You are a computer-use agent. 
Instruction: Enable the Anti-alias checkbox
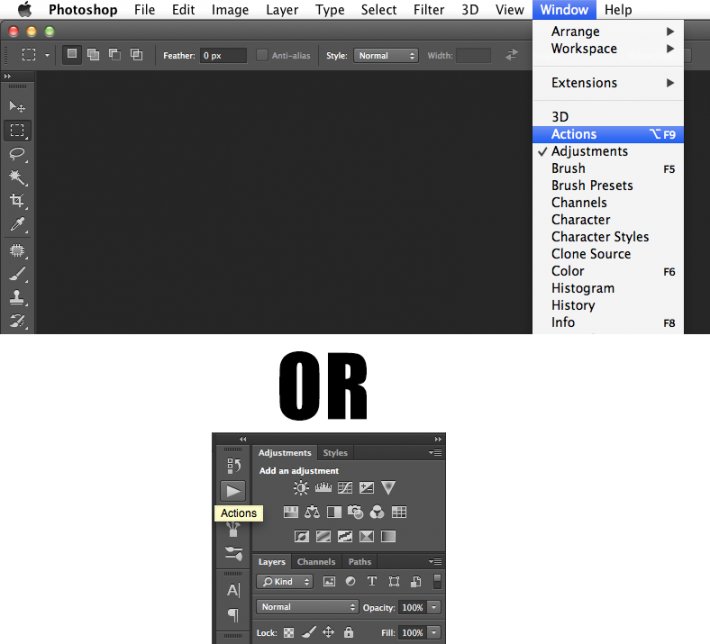coord(262,55)
